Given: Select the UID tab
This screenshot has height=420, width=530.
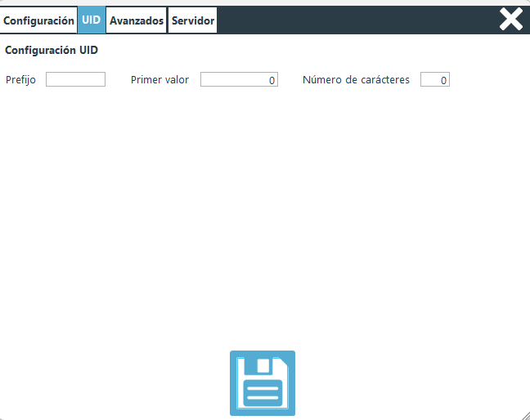Looking at the screenshot, I should pos(92,20).
